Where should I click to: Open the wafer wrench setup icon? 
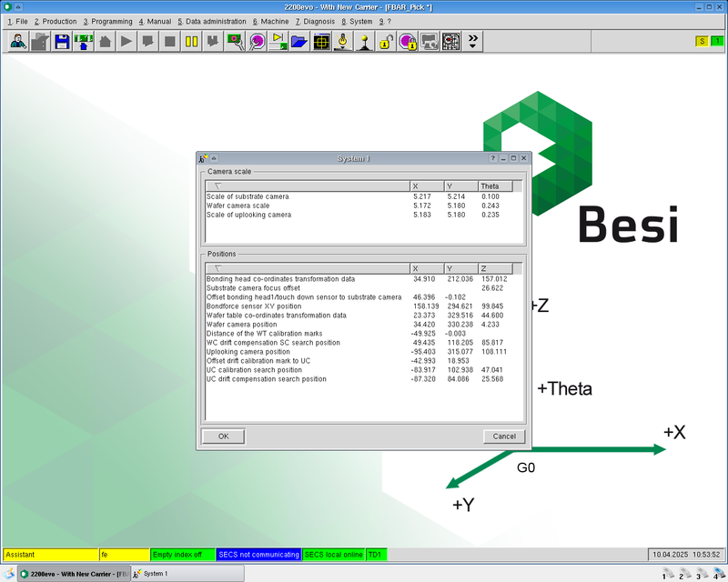coord(257,41)
